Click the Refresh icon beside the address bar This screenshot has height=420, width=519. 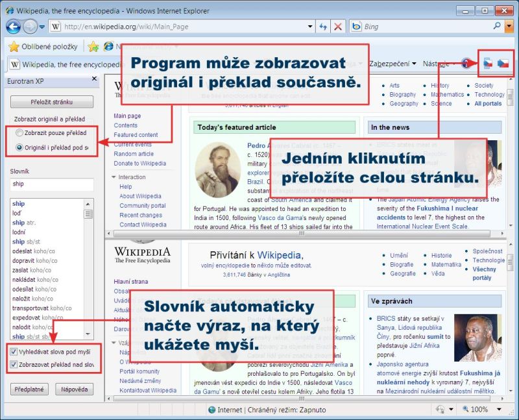[323, 27]
